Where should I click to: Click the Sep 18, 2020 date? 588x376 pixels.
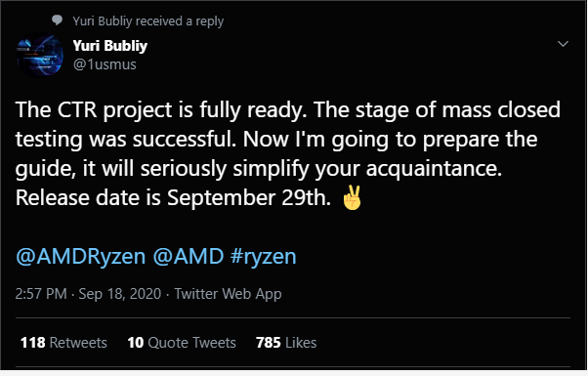click(x=119, y=294)
